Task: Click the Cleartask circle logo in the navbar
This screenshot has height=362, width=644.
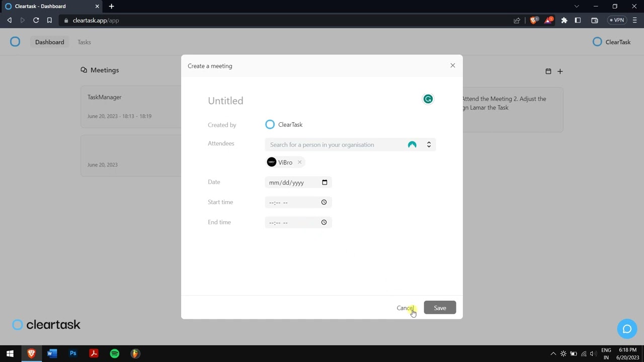Action: pos(15,42)
